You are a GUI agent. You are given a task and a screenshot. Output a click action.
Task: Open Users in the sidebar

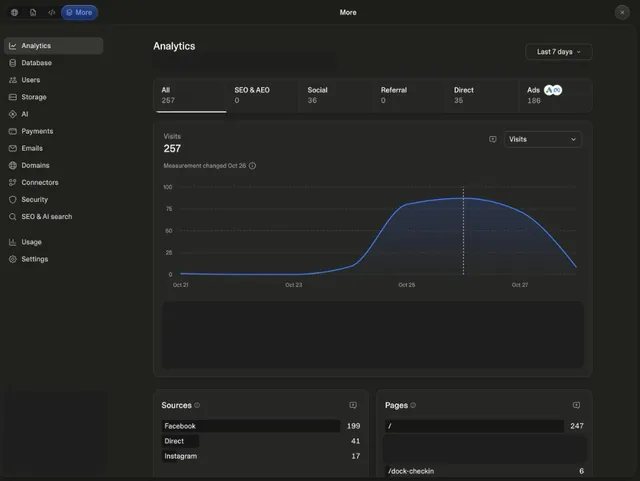click(x=53, y=80)
